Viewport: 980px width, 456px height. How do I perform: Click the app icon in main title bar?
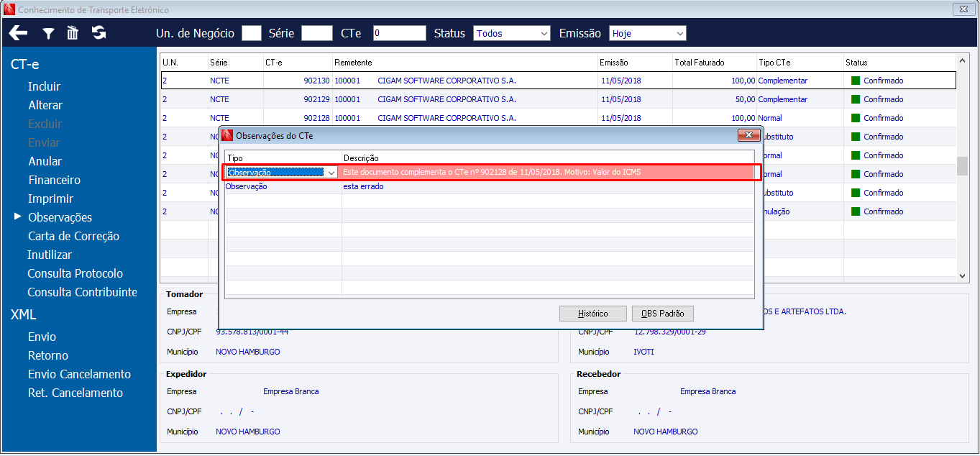(9, 10)
